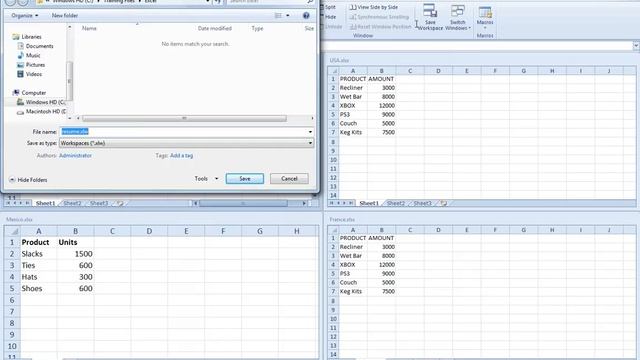Select 1500 units cell in Mexico.xlsx

point(76,254)
